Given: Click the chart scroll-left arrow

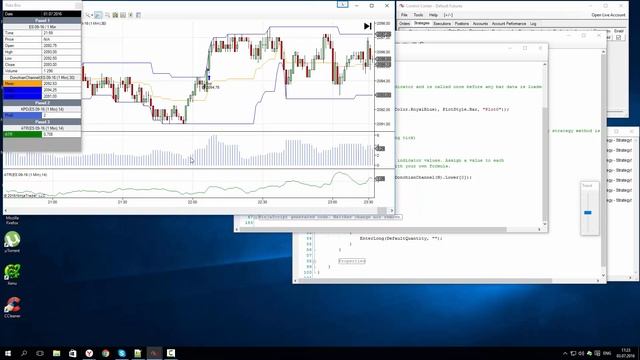Looking at the screenshot, I should 6,211.
